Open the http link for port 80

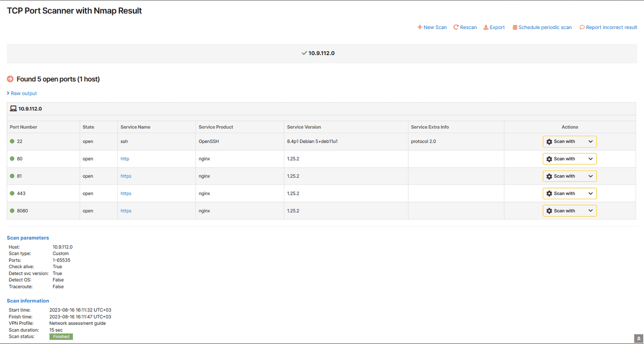click(x=125, y=159)
